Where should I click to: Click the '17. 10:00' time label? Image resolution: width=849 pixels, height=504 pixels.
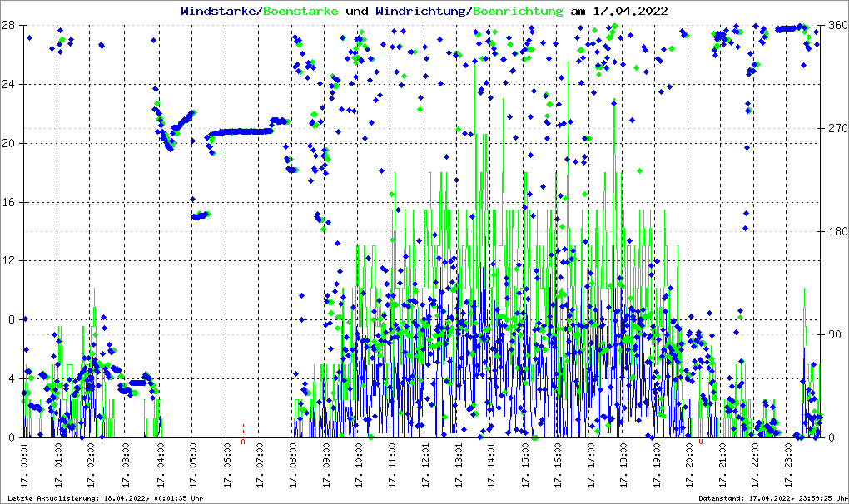click(x=359, y=465)
